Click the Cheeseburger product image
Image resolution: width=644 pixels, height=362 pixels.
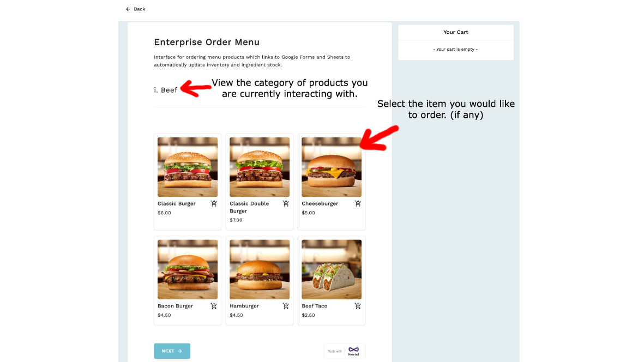(332, 167)
